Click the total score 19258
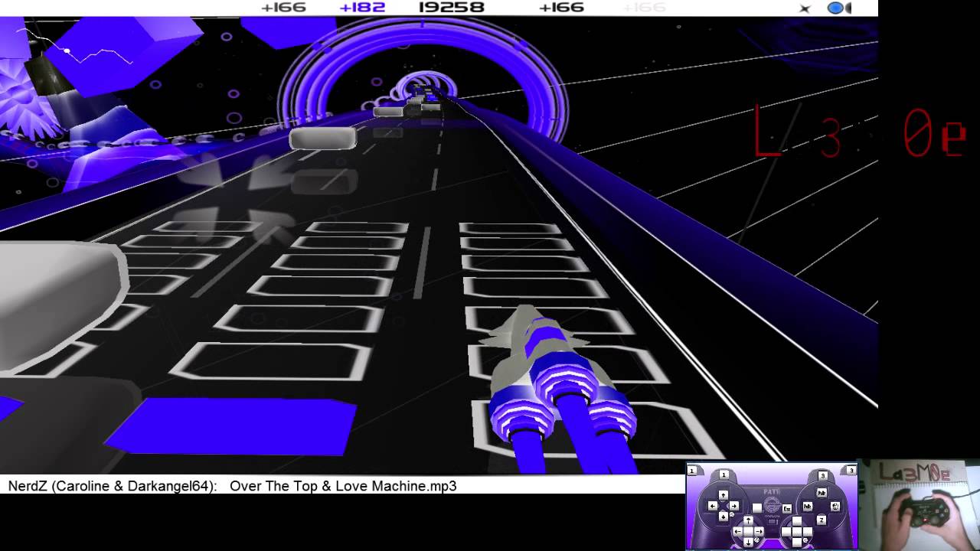Viewport: 980px width, 551px height. pos(452,8)
